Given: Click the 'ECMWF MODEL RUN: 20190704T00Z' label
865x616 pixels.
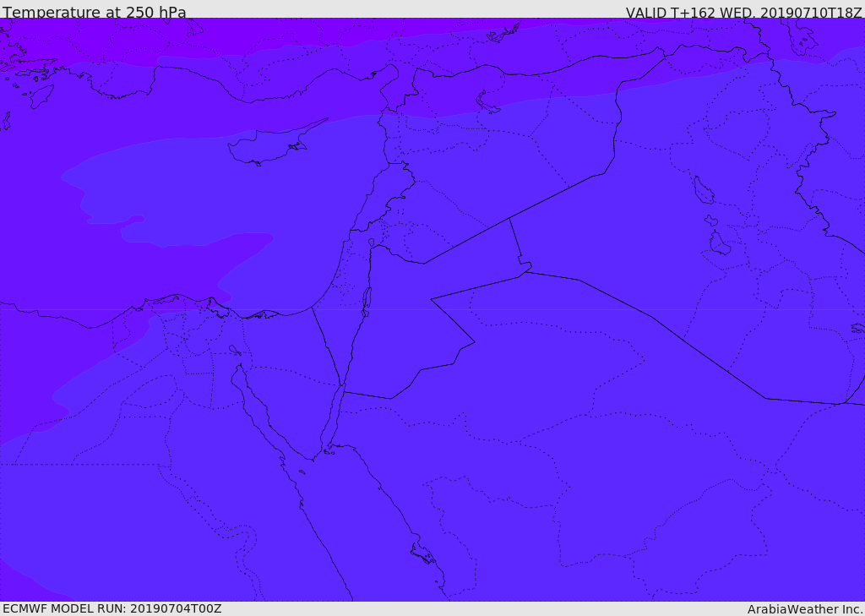Looking at the screenshot, I should [x=112, y=608].
